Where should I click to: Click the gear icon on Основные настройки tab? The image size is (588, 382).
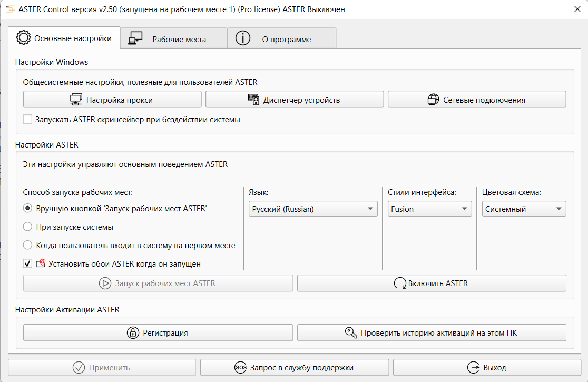[23, 38]
